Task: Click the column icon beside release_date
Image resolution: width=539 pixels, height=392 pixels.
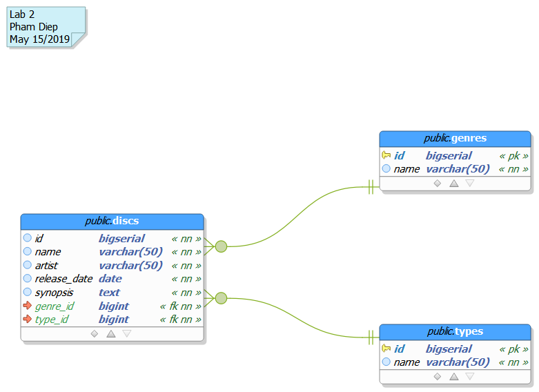Action: (x=28, y=279)
